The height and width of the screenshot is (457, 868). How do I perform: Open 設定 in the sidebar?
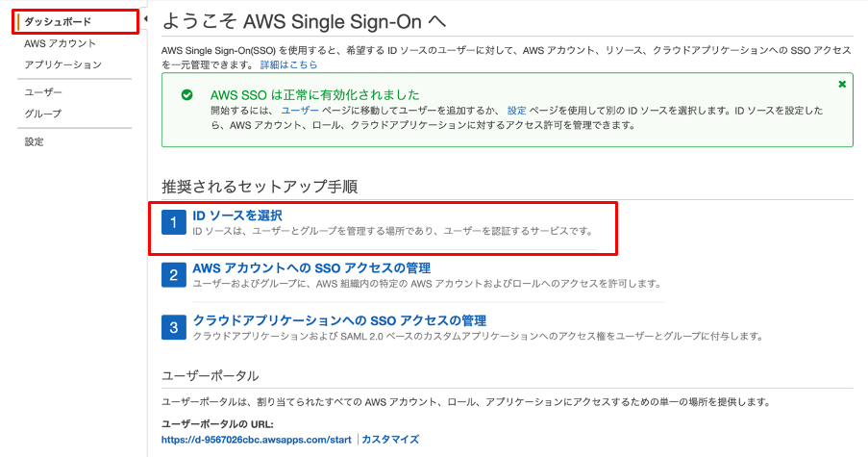[34, 141]
